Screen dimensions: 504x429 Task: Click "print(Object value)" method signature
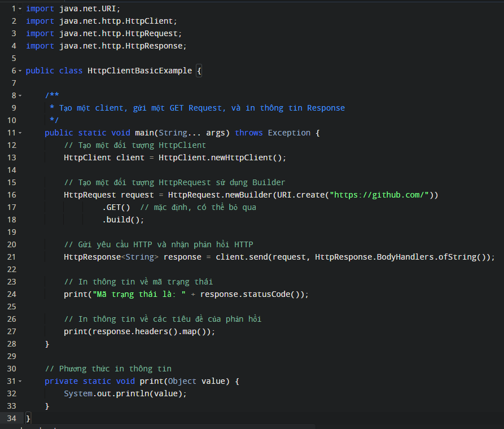[185, 382]
